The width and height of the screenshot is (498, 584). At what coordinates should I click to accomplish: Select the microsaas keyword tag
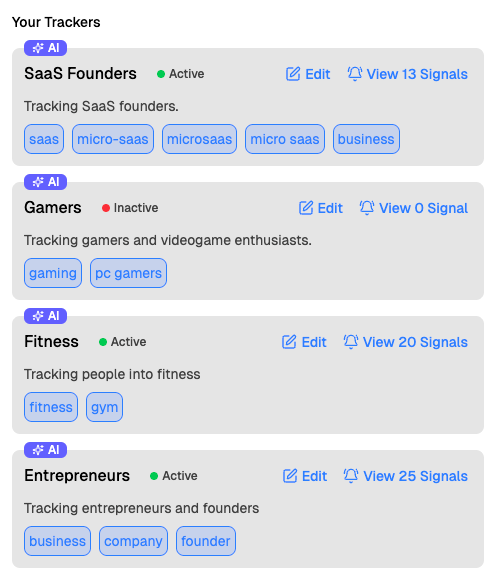[x=200, y=139]
